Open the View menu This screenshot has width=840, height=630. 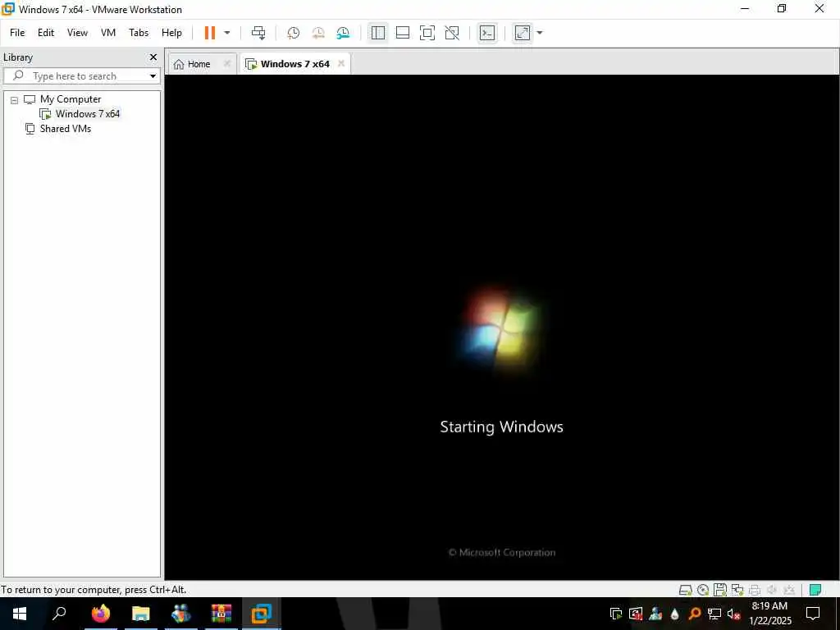point(77,33)
